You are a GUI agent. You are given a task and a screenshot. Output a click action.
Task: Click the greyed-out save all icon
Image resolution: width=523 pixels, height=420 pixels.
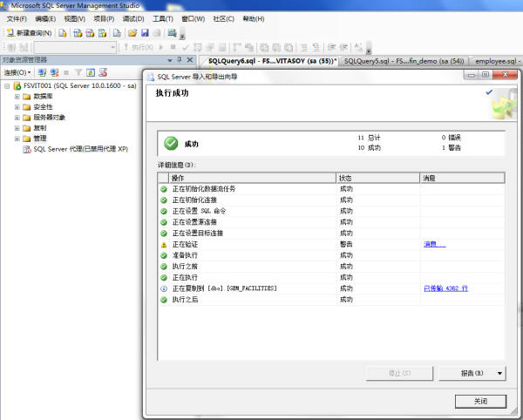click(x=157, y=32)
